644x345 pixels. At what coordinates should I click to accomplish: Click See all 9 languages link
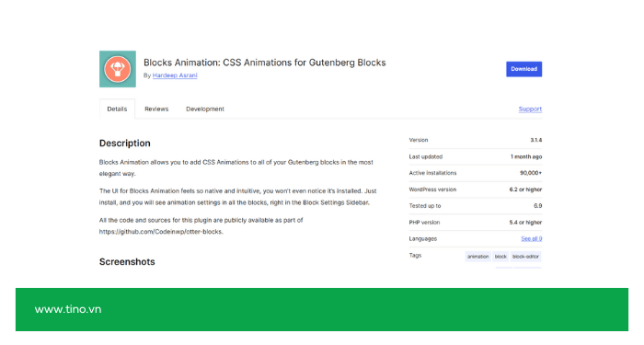point(532,238)
